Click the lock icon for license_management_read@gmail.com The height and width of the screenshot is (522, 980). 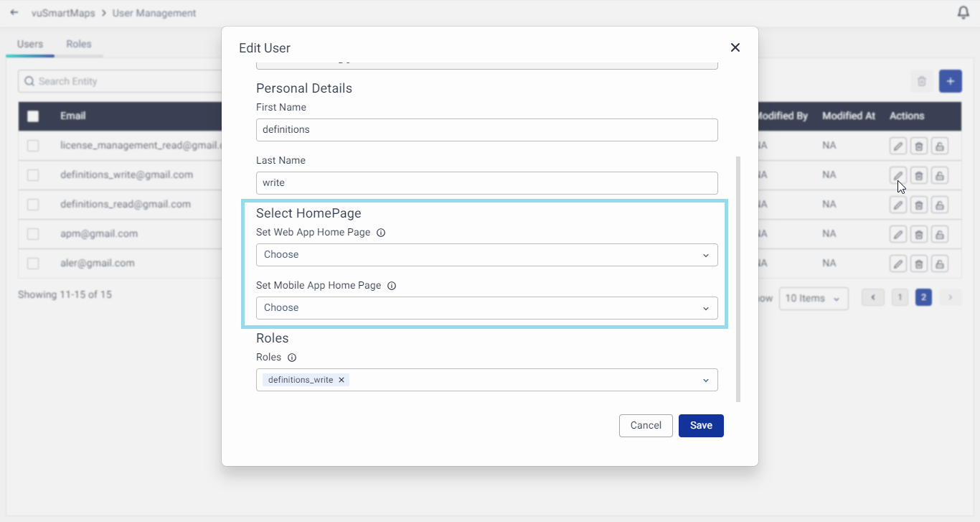coord(940,146)
